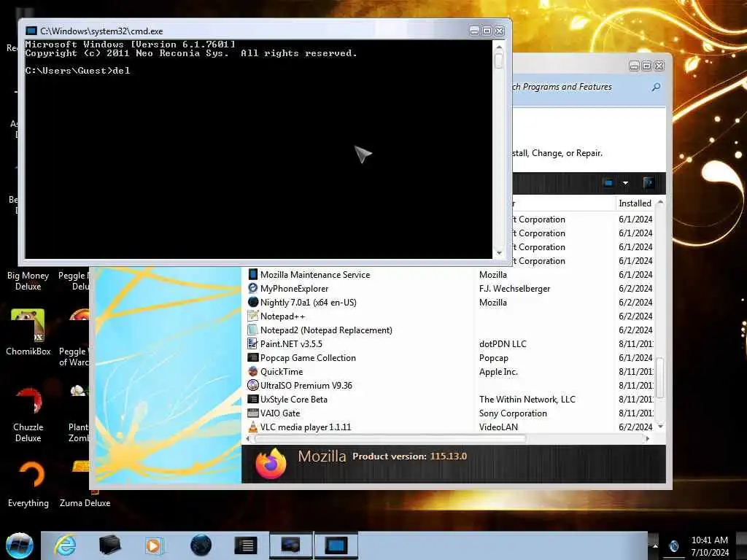747x560 pixels.
Task: Click publisher 'F.J. Wechselberger'
Action: coord(514,289)
